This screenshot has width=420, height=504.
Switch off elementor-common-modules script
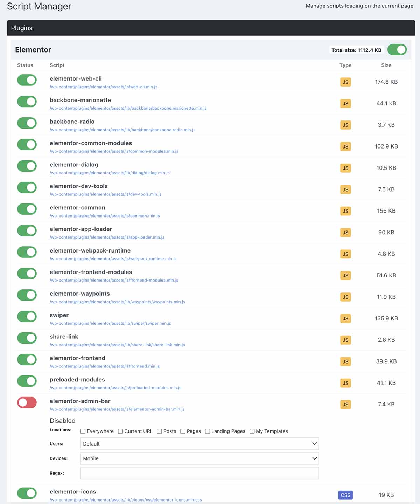coord(27,145)
